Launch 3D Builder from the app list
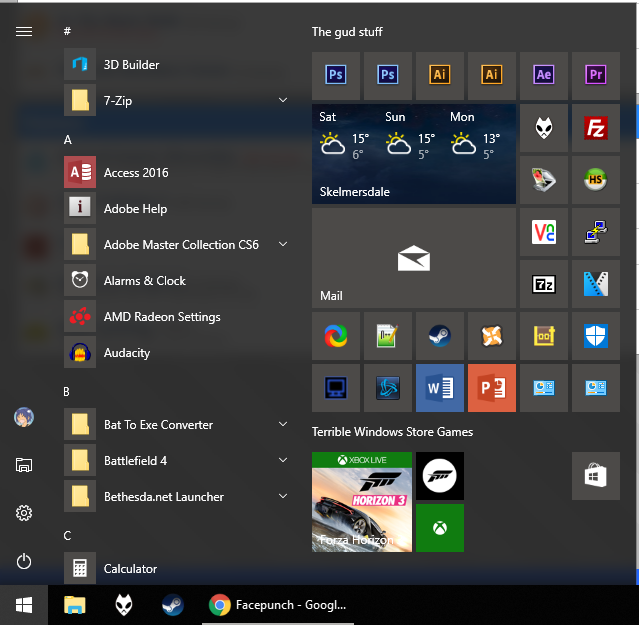The width and height of the screenshot is (639, 625). 176,64
